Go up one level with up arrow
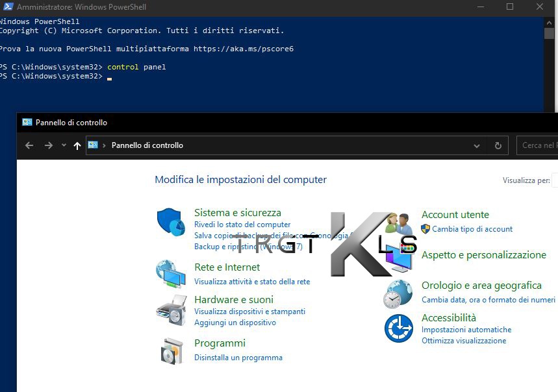558x392 pixels. 77,145
